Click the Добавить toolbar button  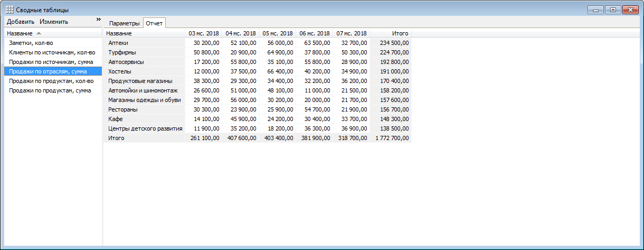click(21, 22)
